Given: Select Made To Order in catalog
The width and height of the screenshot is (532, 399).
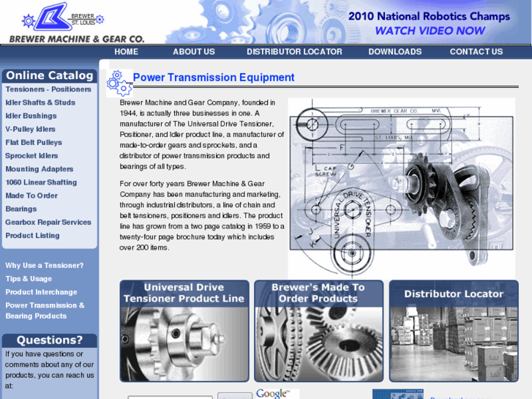Looking at the screenshot, I should click(x=31, y=195).
